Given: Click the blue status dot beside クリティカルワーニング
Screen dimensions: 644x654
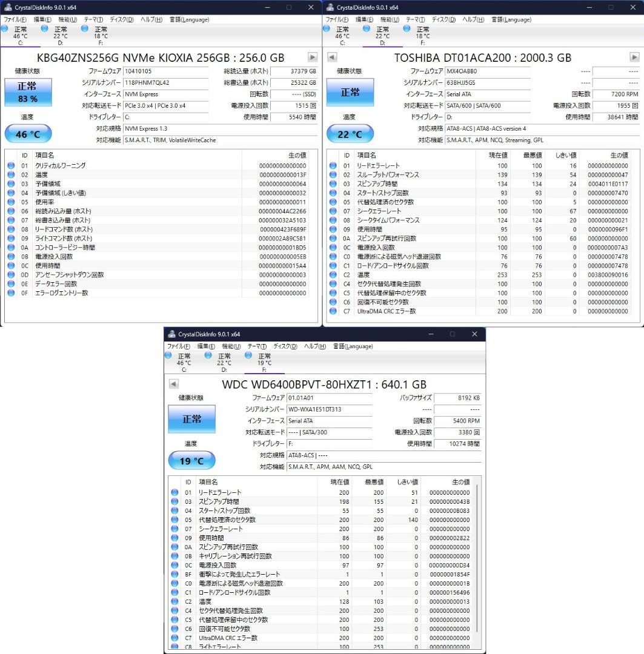Looking at the screenshot, I should click(x=11, y=165).
